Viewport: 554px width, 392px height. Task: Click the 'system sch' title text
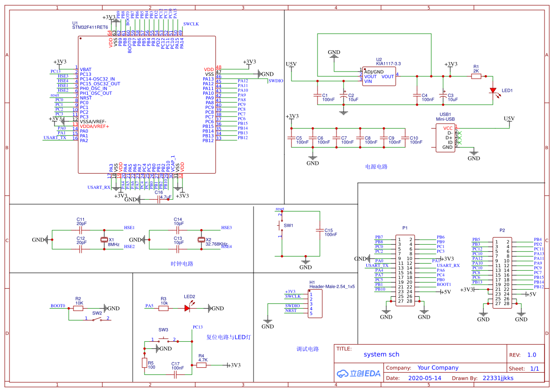pyautogui.click(x=381, y=354)
